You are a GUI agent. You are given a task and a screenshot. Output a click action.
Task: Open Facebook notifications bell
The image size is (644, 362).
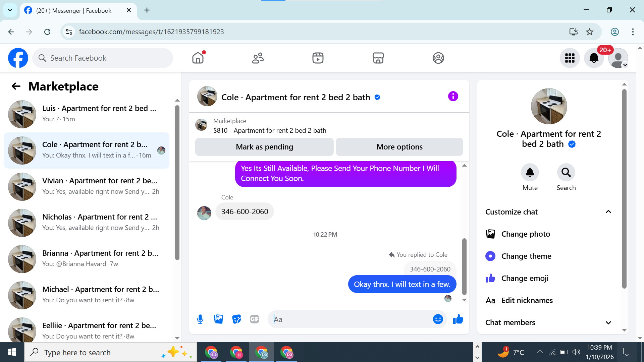click(x=594, y=58)
